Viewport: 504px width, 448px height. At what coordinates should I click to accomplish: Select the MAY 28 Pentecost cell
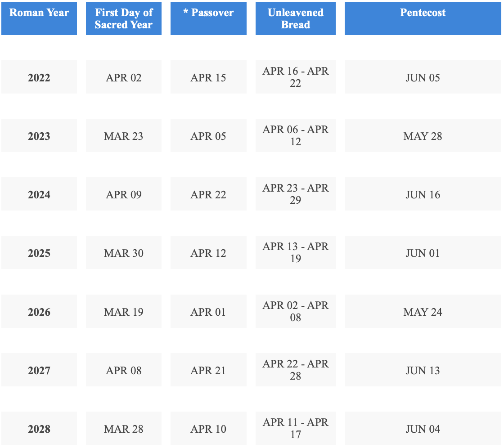coord(423,136)
